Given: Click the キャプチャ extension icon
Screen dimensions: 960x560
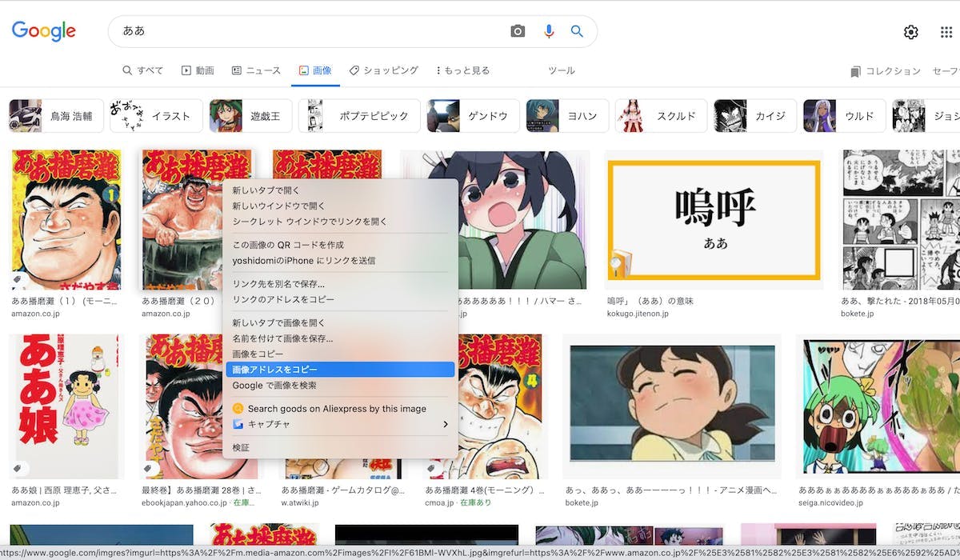Looking at the screenshot, I should tap(238, 424).
